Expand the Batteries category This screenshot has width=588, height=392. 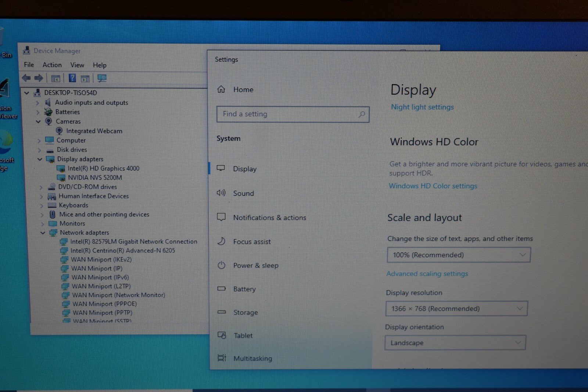pos(38,112)
